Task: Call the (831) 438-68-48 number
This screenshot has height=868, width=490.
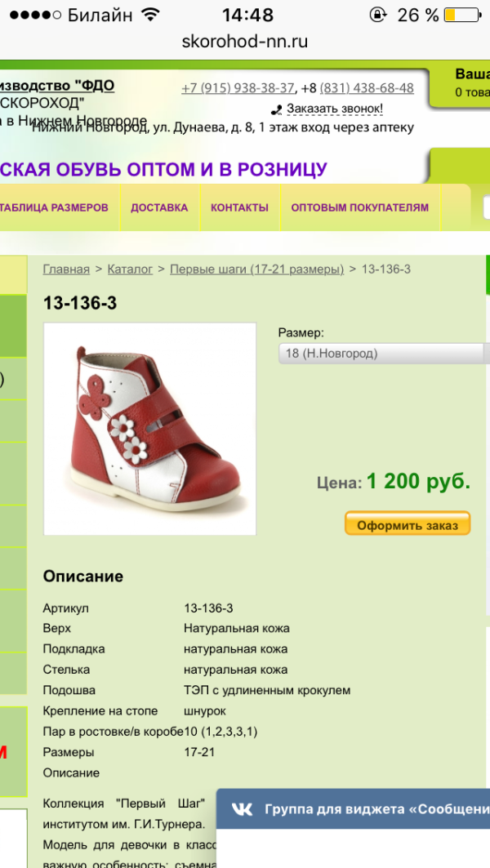Action: coord(367,88)
